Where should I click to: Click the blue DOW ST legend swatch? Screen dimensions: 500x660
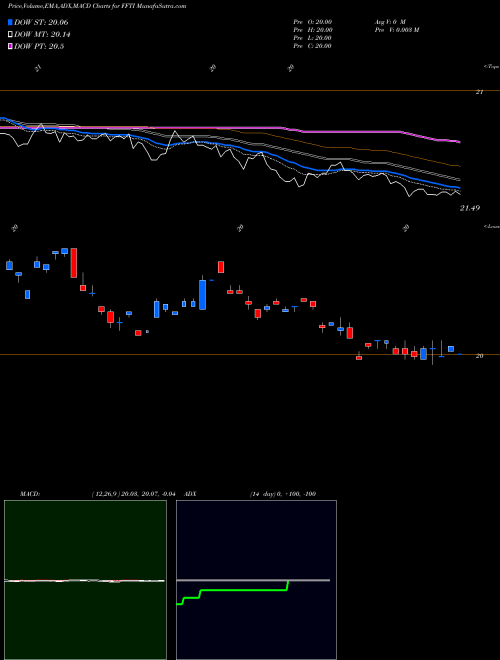pos(11,22)
